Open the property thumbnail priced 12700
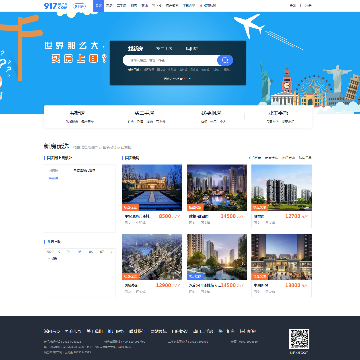The height and width of the screenshot is (360, 360). click(282, 188)
